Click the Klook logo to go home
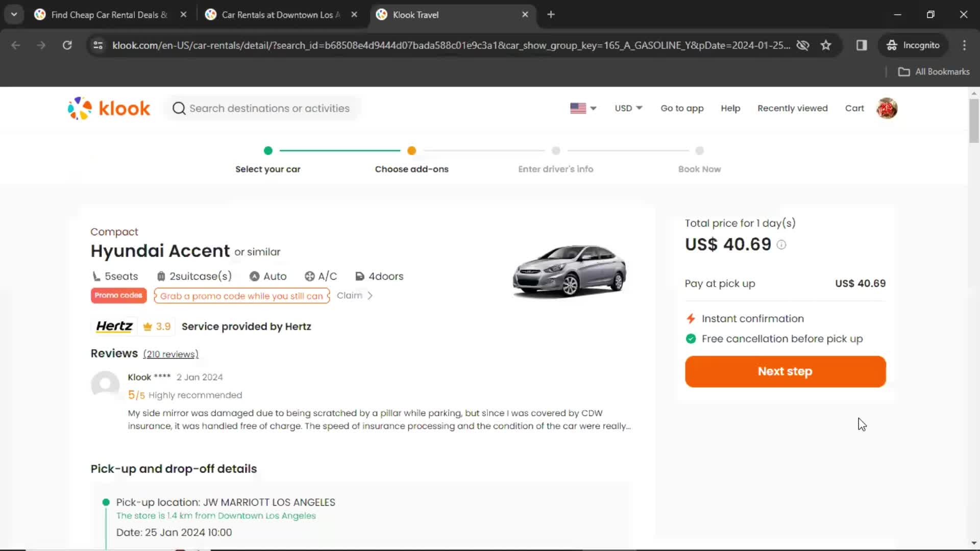This screenshot has width=980, height=551. [x=108, y=108]
